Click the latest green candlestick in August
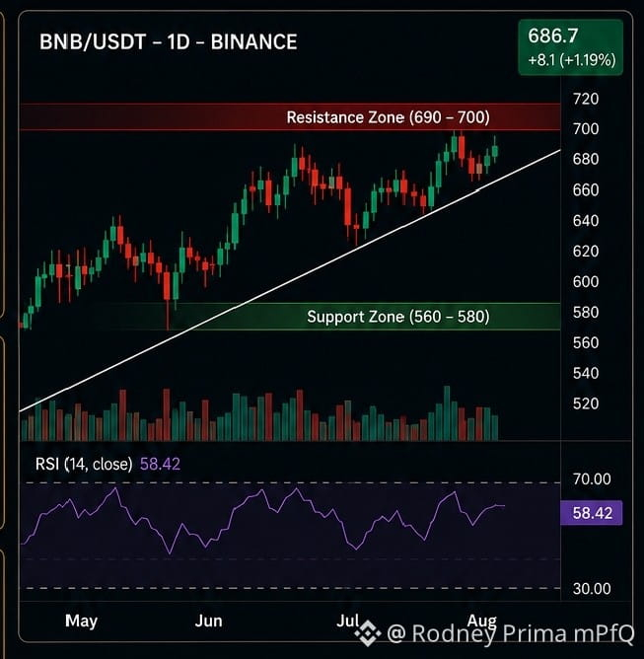 [495, 151]
